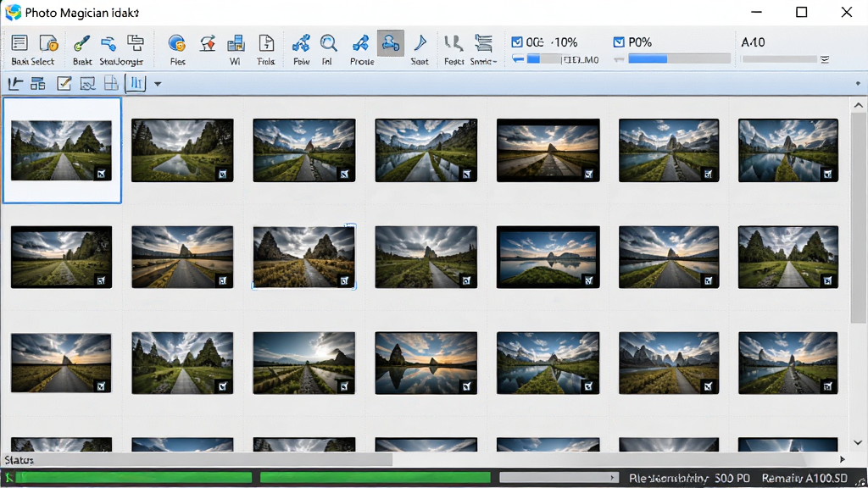Screen dimensions: 868x488
Task: Click the Fbiw blue nodes icon
Action: tap(301, 43)
